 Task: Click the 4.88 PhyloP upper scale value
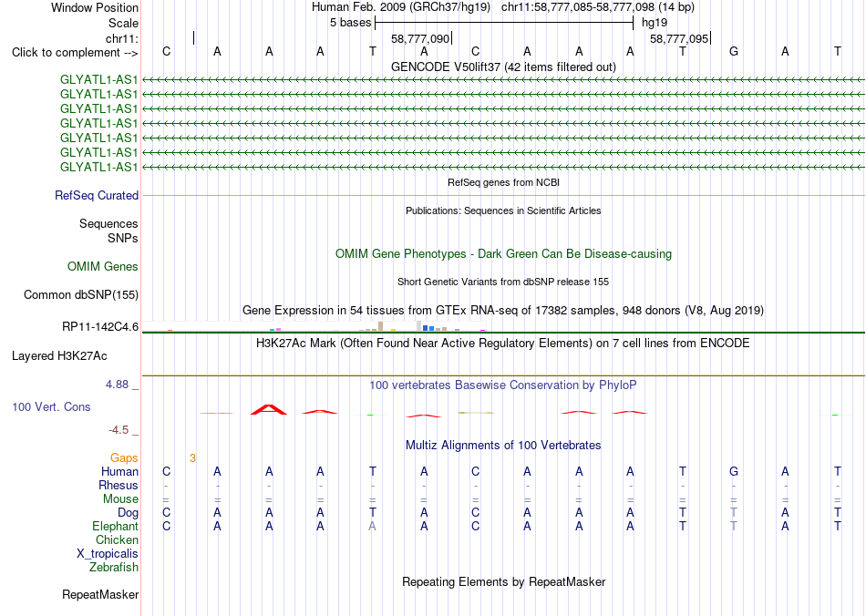[x=117, y=385]
